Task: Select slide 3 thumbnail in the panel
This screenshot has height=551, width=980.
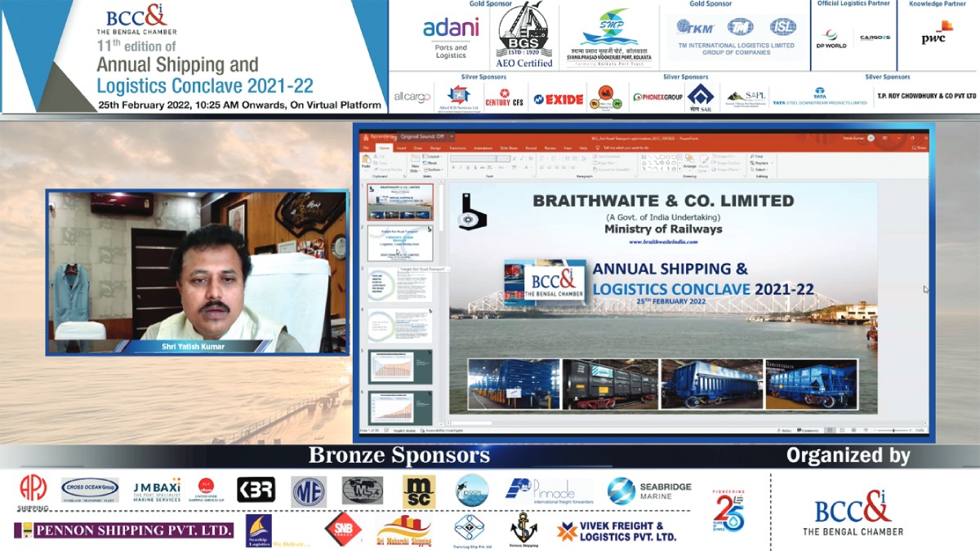Action: [400, 285]
